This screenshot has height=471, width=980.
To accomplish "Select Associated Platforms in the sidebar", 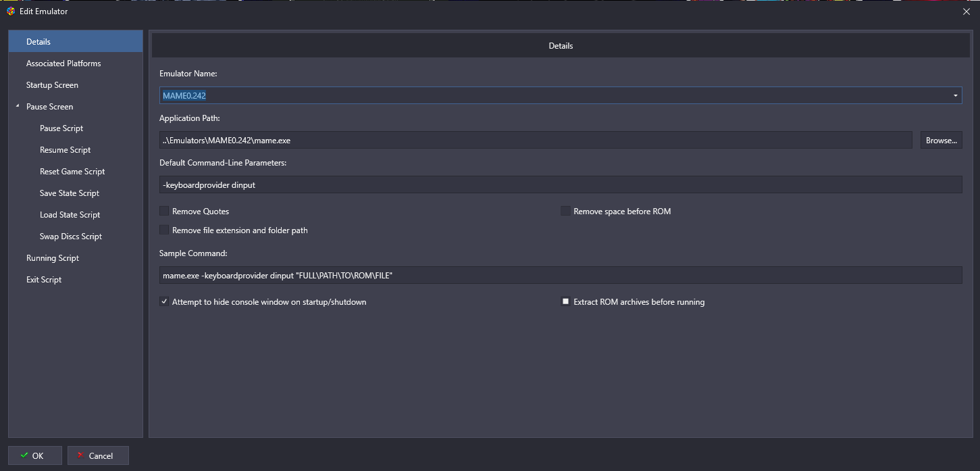I will point(63,64).
